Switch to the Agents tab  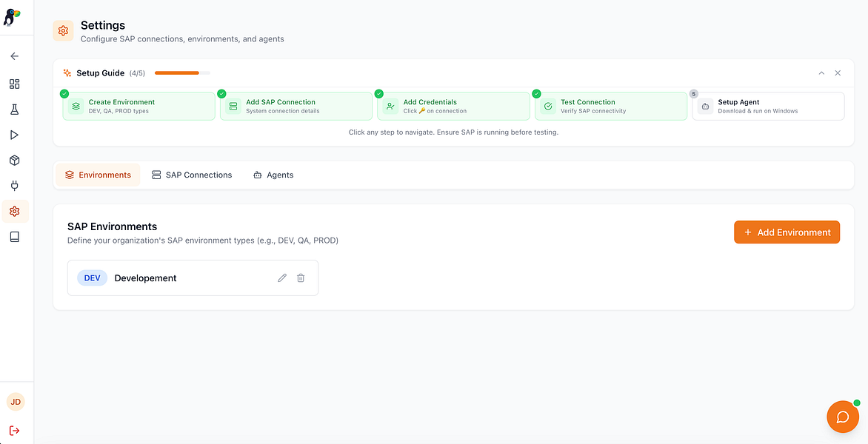pos(273,175)
